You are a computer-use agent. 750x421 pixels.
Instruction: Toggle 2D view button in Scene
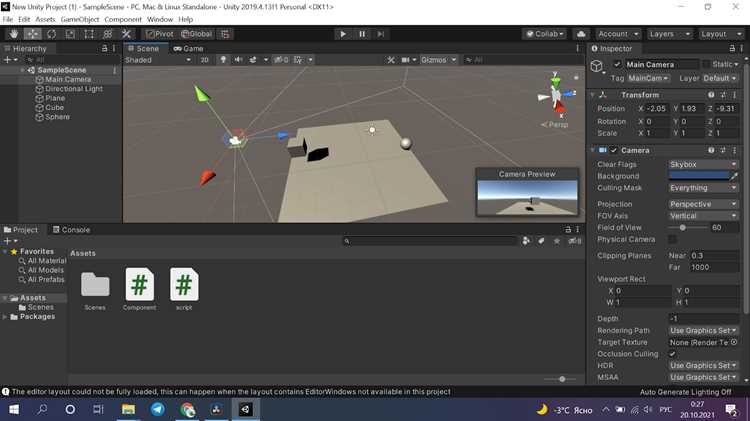204,60
